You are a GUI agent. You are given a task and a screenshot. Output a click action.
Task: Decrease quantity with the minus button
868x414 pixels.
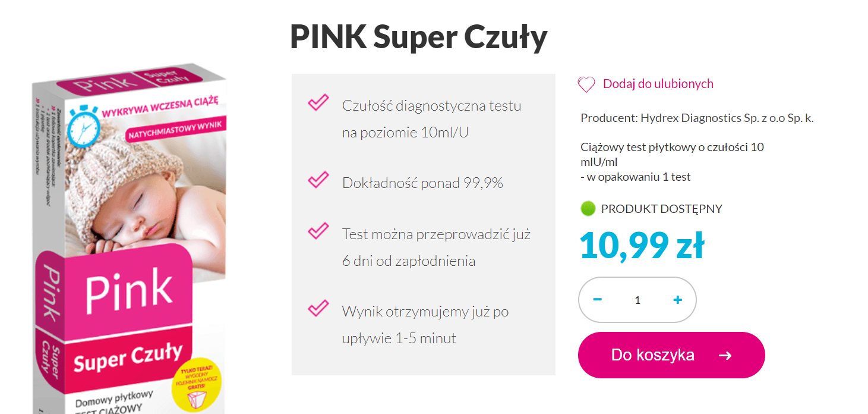click(598, 300)
